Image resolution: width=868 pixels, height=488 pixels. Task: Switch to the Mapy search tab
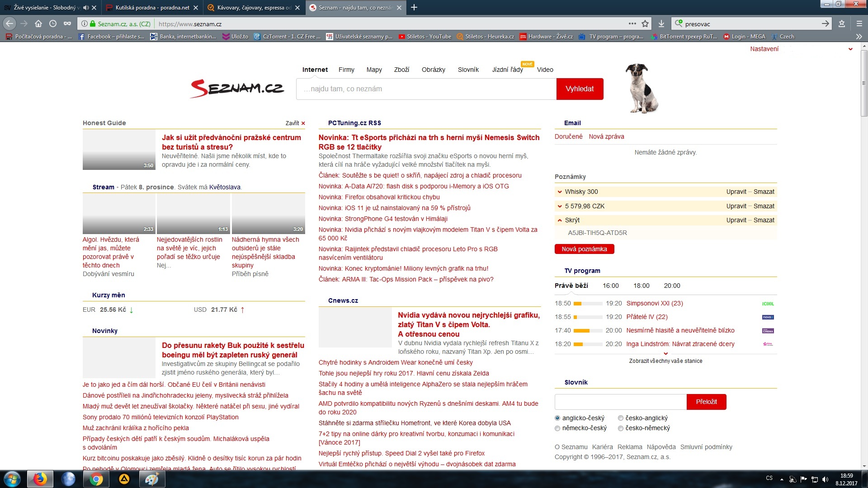pos(374,70)
